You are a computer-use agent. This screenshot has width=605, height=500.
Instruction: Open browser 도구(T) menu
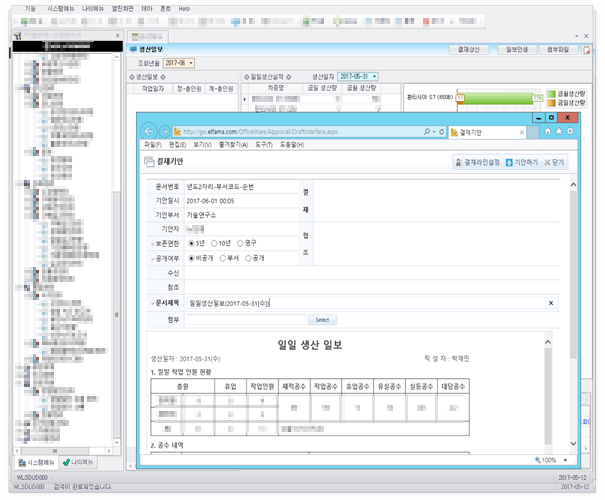pyautogui.click(x=264, y=145)
